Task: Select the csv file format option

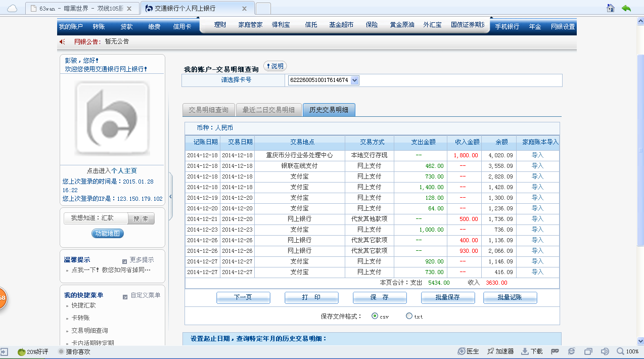Action: click(x=375, y=316)
